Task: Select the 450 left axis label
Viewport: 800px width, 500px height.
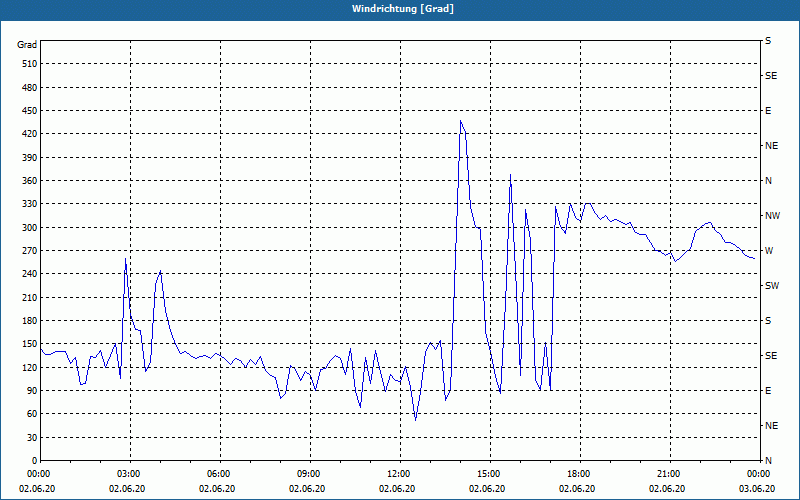Action: click(x=29, y=111)
